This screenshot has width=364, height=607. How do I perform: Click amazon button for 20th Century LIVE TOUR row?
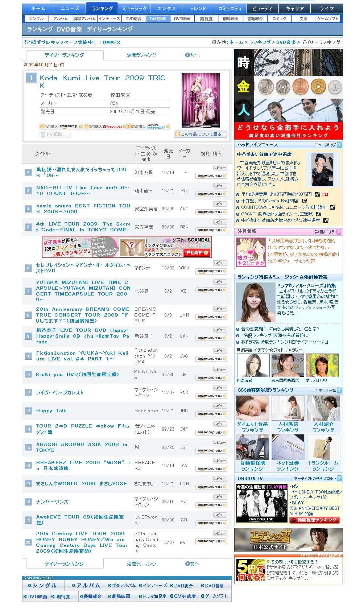[211, 541]
